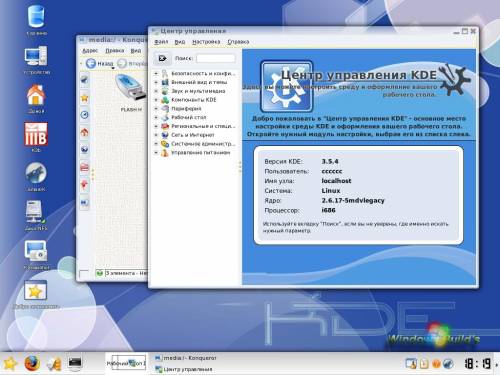Launch Firefox from the panel

coord(32,363)
